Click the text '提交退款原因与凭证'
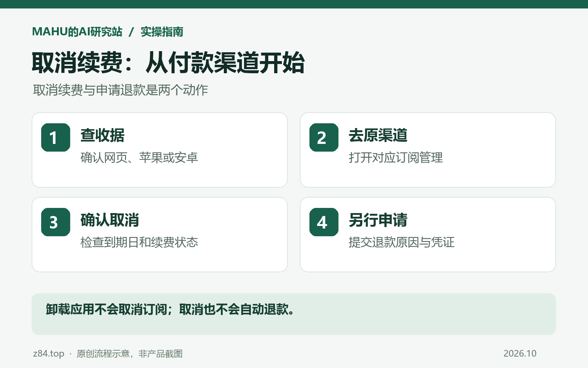Image resolution: width=588 pixels, height=368 pixels. point(402,242)
